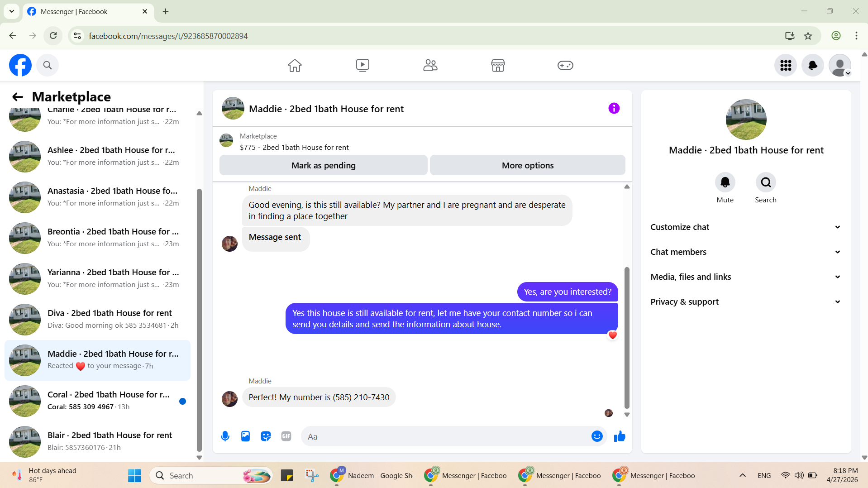Viewport: 868px width, 488px height.
Task: Switch to Messenger | Facebook tab
Action: 88,12
